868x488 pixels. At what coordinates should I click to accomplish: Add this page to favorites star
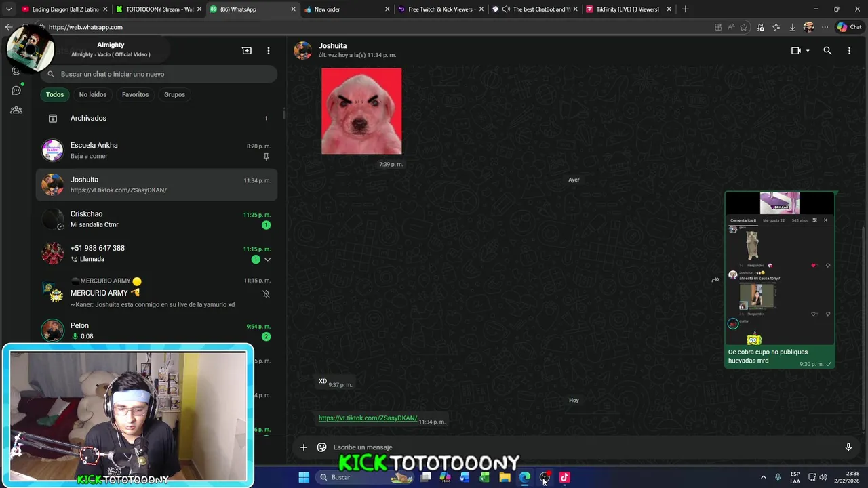pos(744,27)
